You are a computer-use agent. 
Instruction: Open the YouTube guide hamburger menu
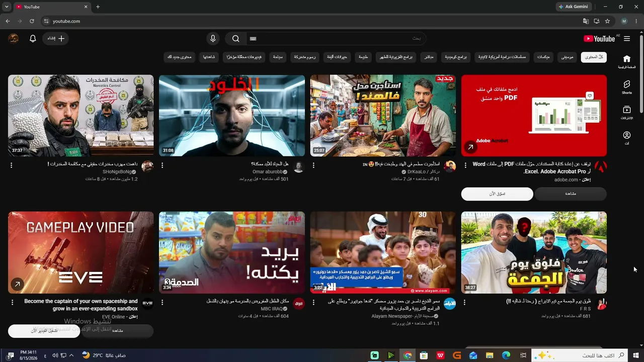click(627, 39)
